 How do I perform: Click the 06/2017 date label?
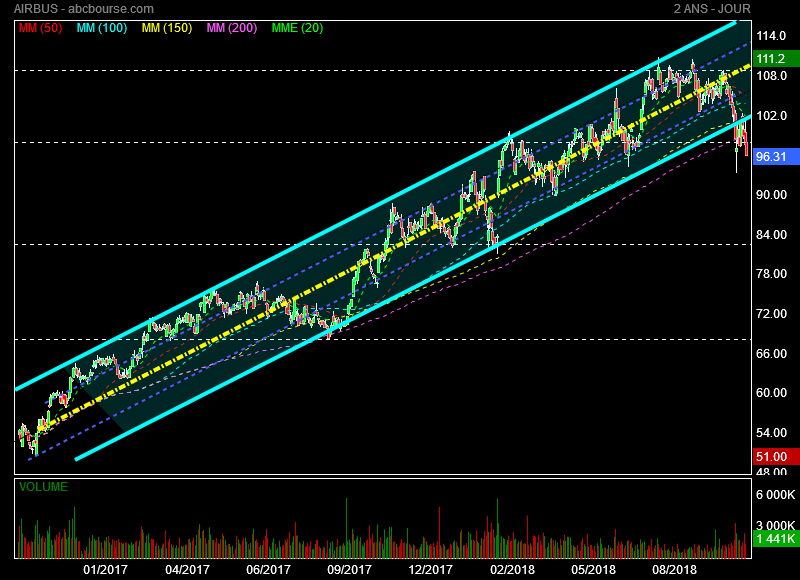(268, 570)
